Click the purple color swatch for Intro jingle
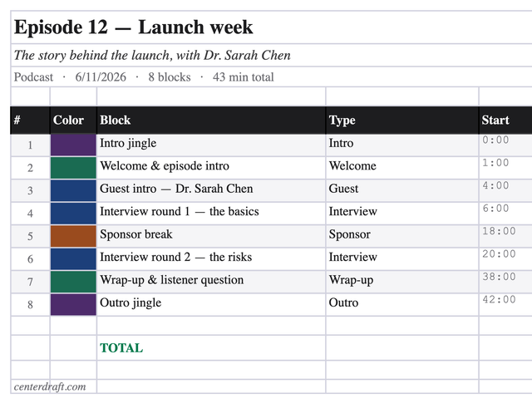Screen dimensions: 532x413 click(x=73, y=145)
